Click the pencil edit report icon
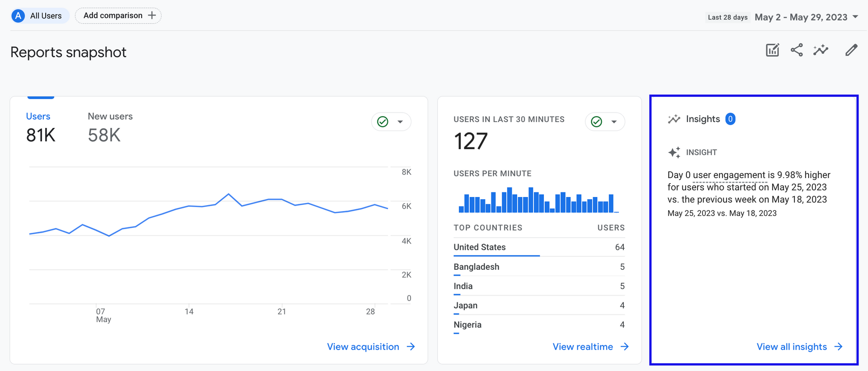 point(851,50)
